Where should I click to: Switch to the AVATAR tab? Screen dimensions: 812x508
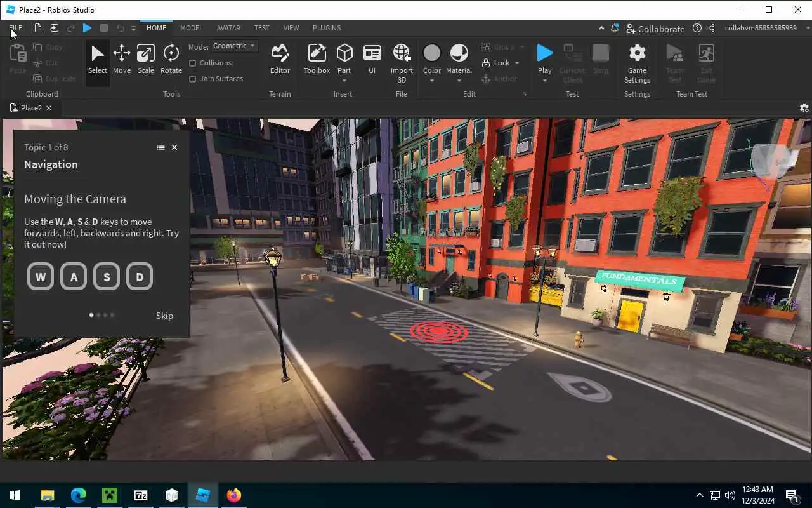[228, 28]
